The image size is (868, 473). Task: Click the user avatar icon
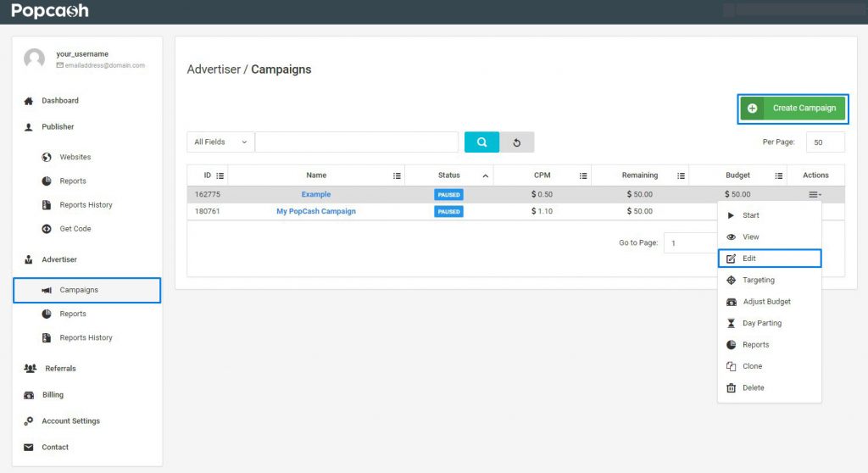(34, 58)
